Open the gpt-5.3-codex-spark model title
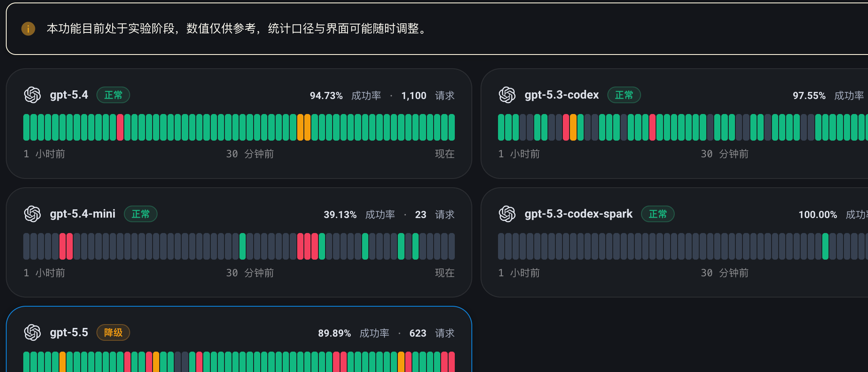Image resolution: width=868 pixels, height=372 pixels. tap(578, 214)
